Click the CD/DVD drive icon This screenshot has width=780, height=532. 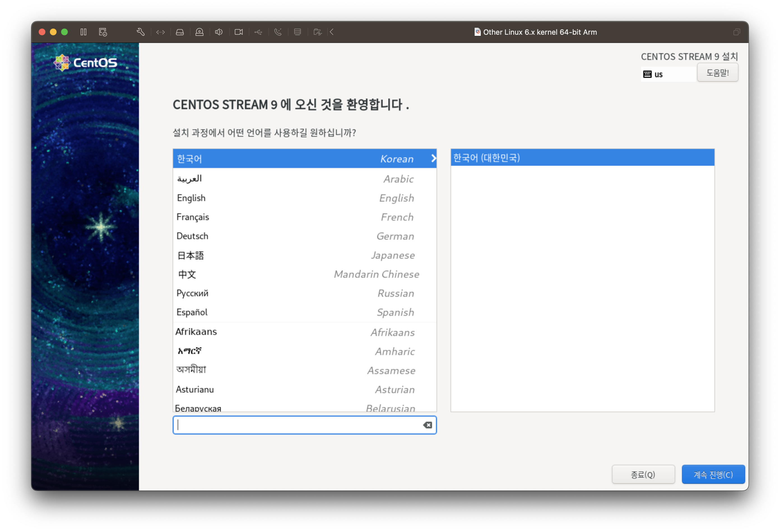[x=199, y=32]
